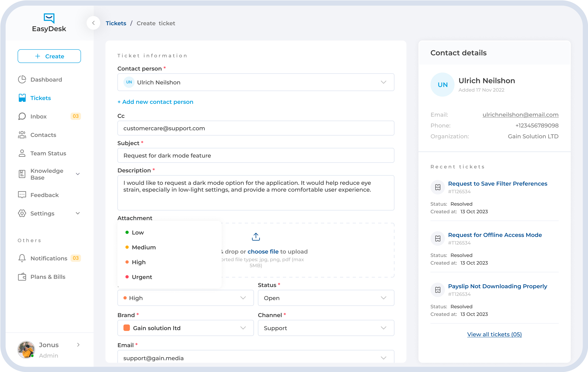Viewport: 588px width, 372px height.
Task: Open the Inbox with 03 unread items
Action: point(39,116)
